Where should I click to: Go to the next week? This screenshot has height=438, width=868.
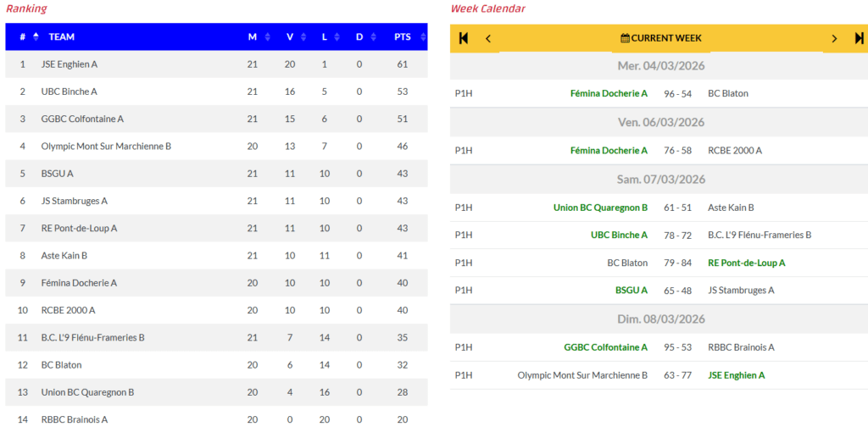coord(834,38)
